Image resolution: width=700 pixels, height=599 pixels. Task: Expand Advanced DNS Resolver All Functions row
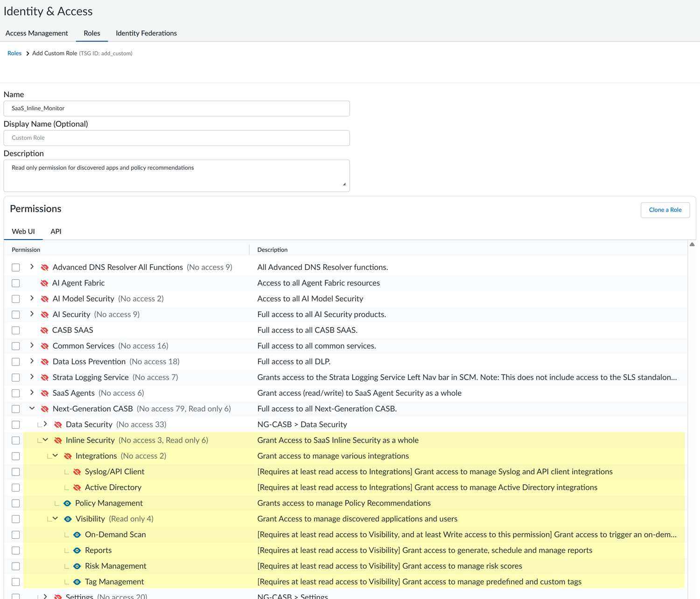point(32,267)
